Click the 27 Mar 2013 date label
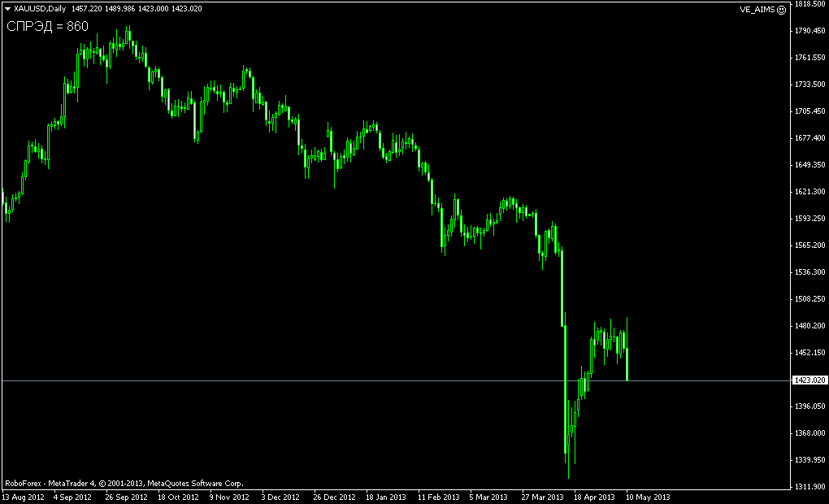Screen dimensions: 829x504 (x=542, y=497)
